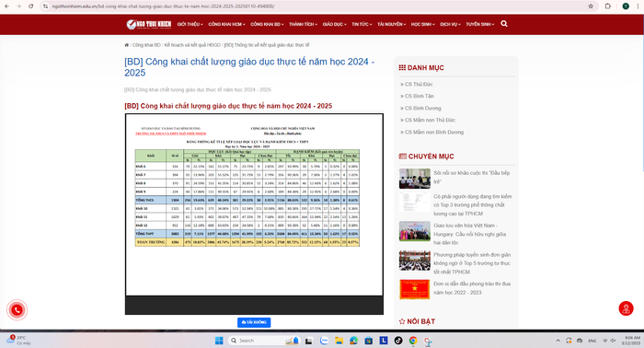Open the volume control in system tray

click(x=614, y=341)
